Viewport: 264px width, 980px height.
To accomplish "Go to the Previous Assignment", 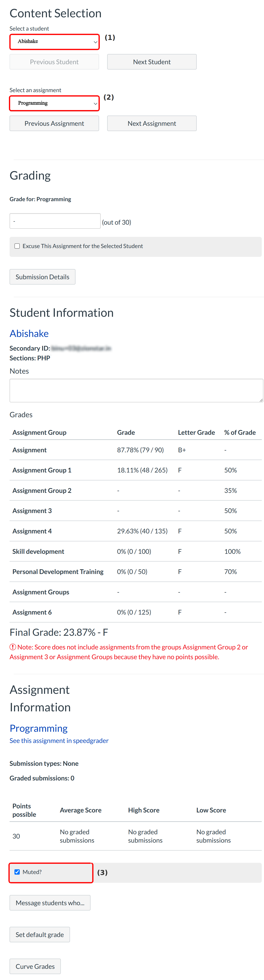I will (54, 124).
